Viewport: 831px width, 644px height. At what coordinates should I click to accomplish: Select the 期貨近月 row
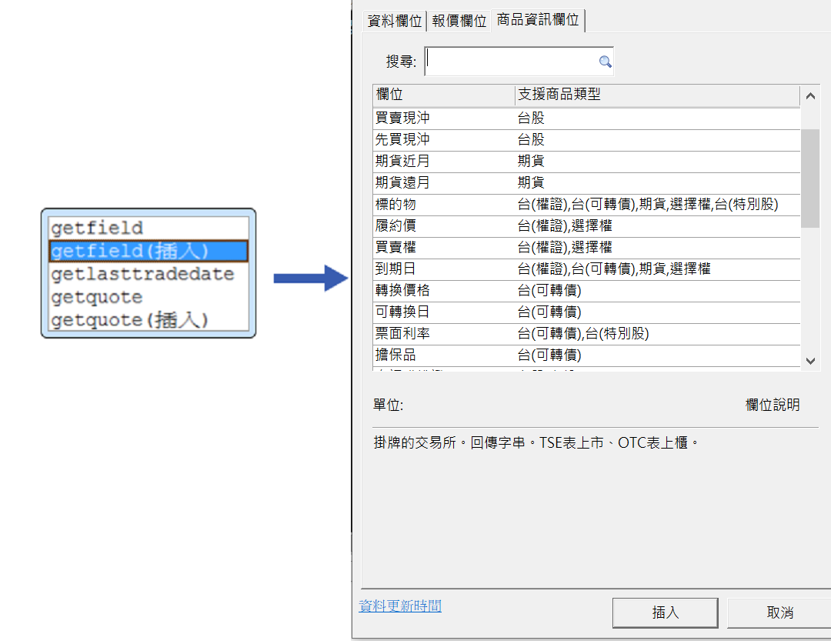[586, 161]
